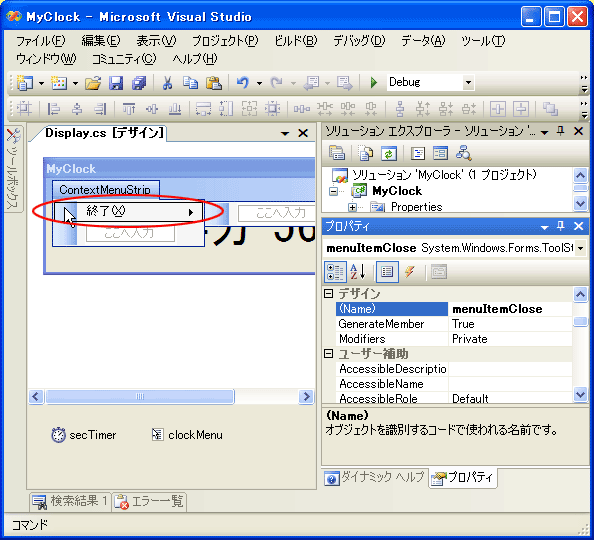Expand the Properties node in the solution tree
The image size is (594, 540).
(x=352, y=207)
